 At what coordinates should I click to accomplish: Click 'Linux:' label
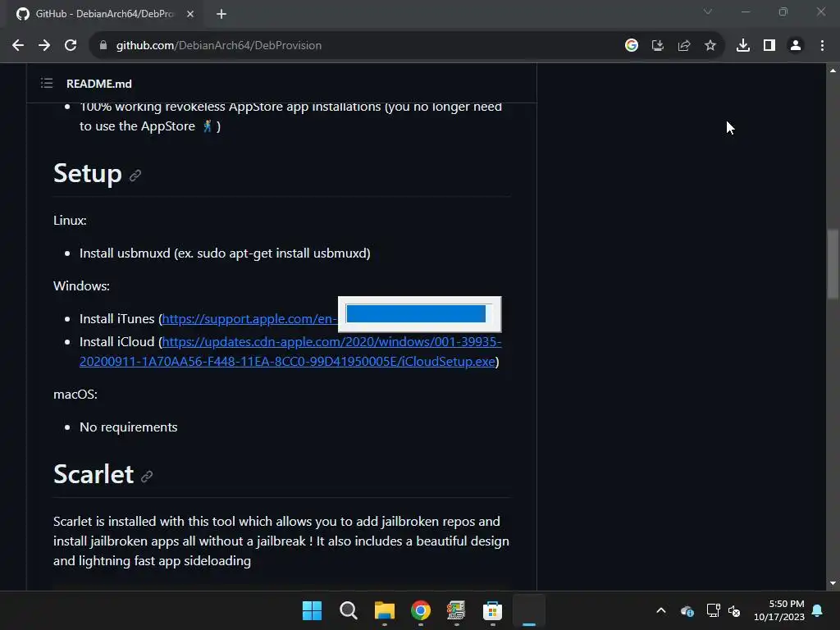click(x=70, y=220)
